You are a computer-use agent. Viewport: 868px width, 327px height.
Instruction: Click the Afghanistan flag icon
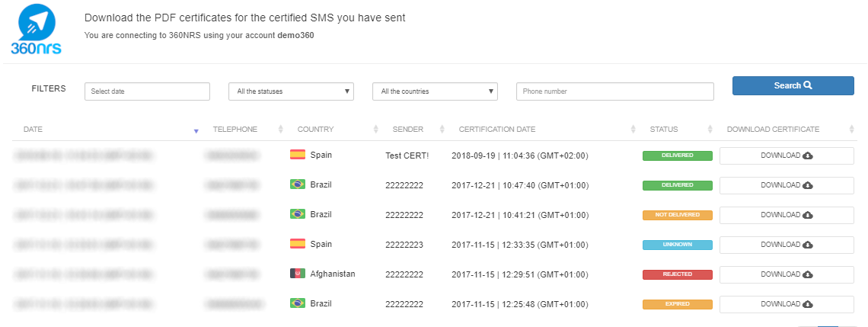(x=298, y=274)
